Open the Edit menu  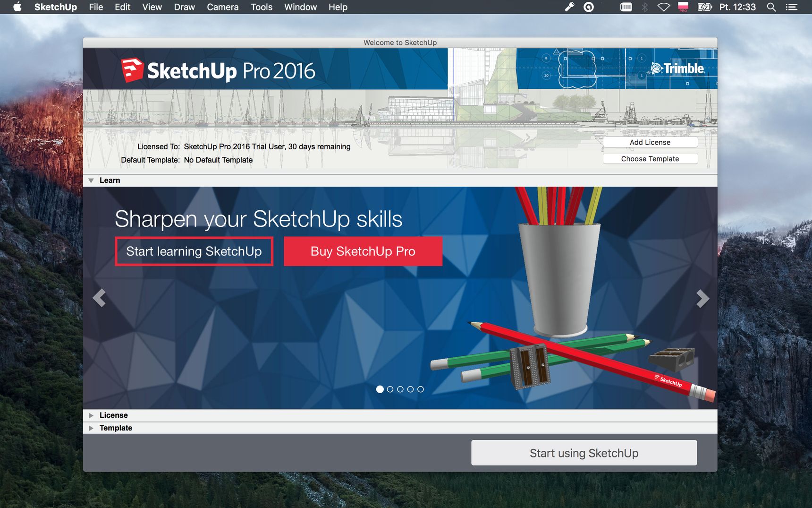122,7
